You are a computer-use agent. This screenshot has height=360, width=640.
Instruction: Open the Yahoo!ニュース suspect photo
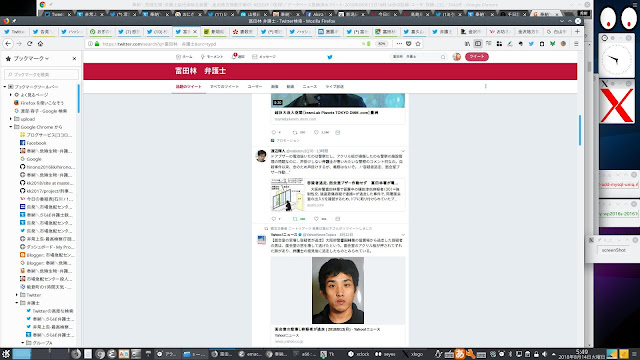(x=338, y=290)
